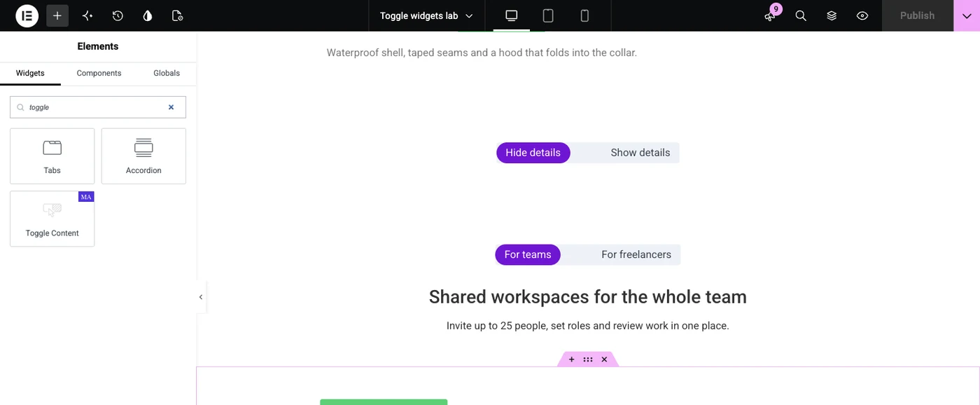The width and height of the screenshot is (980, 405).
Task: Switch to mobile device preview
Action: [584, 15]
